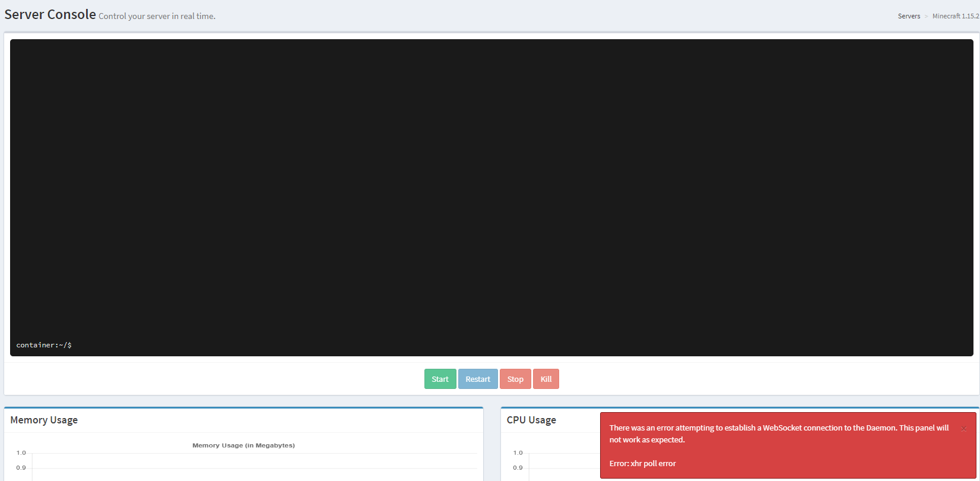Screen dimensions: 980x481
Task: Dismiss the WebSocket error notification
Action: [x=963, y=429]
